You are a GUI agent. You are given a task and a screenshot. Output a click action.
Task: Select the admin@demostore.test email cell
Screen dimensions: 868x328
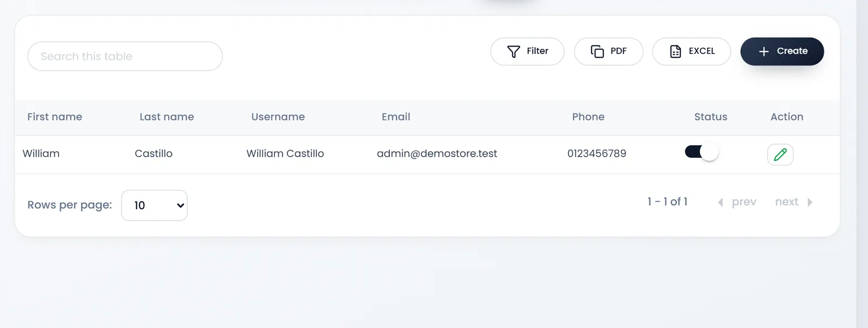pyautogui.click(x=437, y=153)
